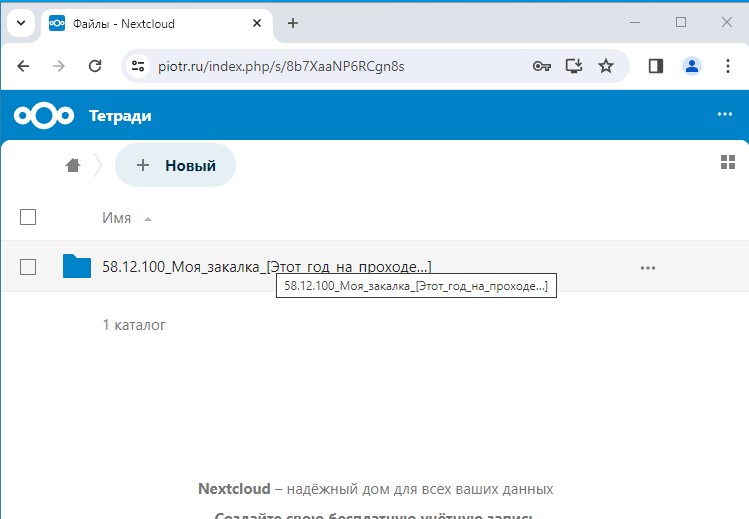
Task: Go to the home folder icon
Action: 73,166
